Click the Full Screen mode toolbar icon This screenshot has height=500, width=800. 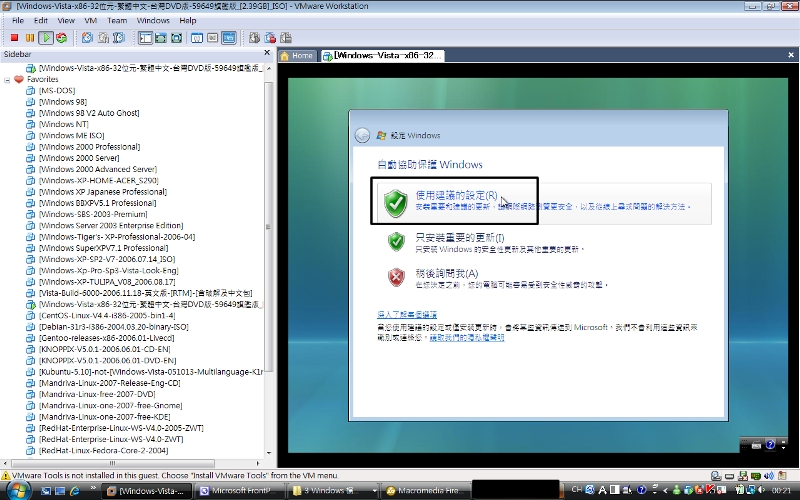point(177,38)
